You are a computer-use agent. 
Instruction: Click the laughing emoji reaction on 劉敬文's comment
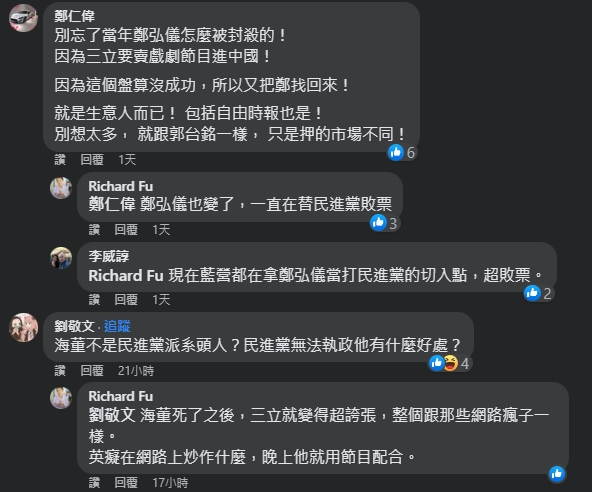tap(450, 363)
